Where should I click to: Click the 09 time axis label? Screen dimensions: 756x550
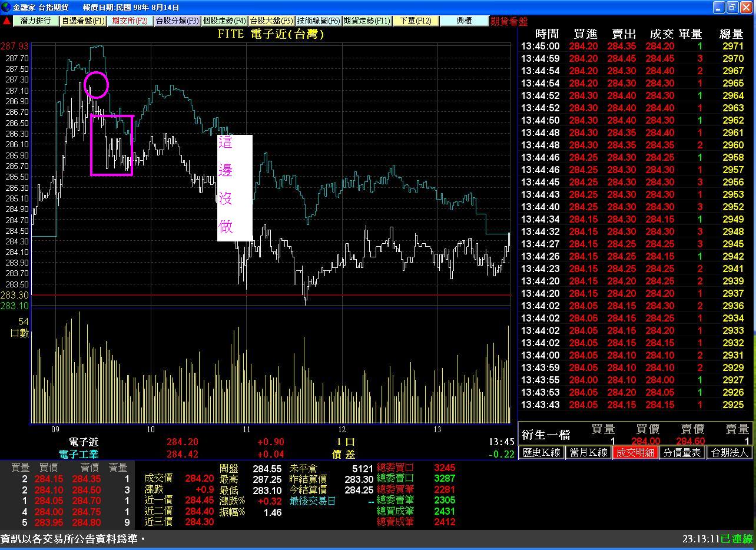click(x=55, y=429)
